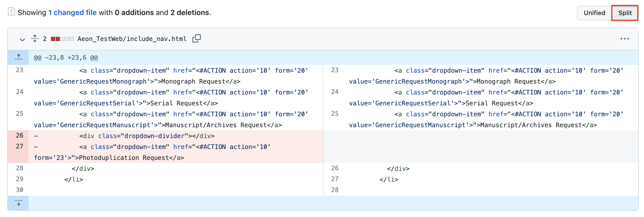Select deleted line number 27
644x217 pixels.
(x=20, y=146)
